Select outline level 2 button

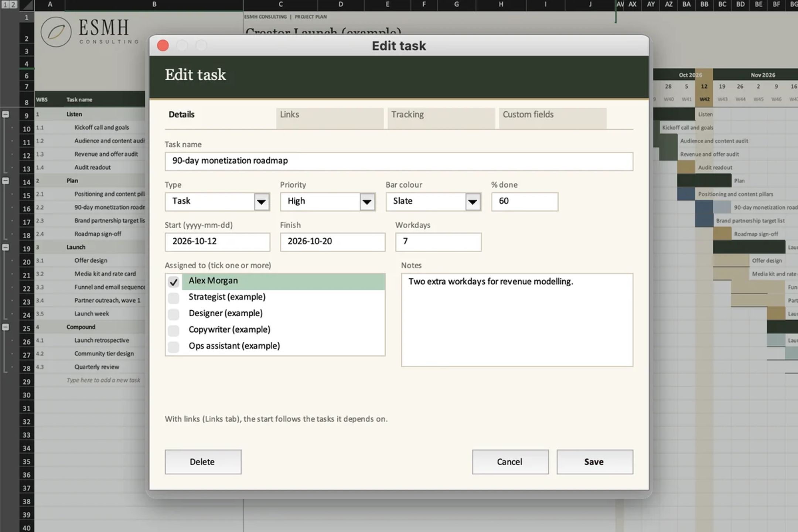pyautogui.click(x=13, y=4)
